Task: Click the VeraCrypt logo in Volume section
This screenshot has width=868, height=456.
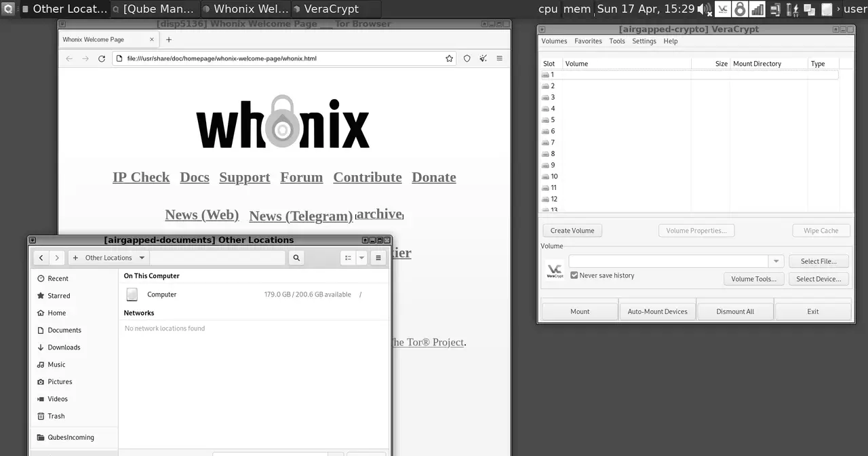Action: [x=555, y=270]
